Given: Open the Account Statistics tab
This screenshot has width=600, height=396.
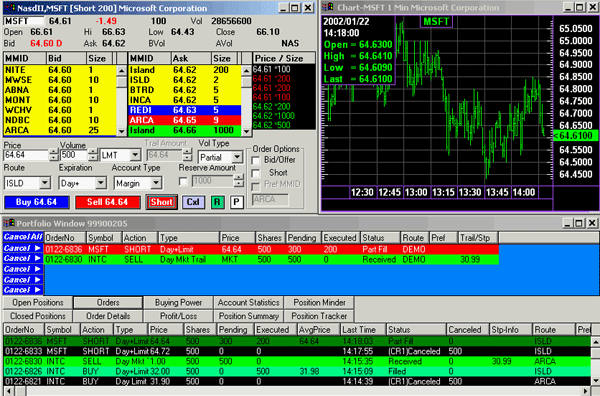Looking at the screenshot, I should tap(248, 303).
